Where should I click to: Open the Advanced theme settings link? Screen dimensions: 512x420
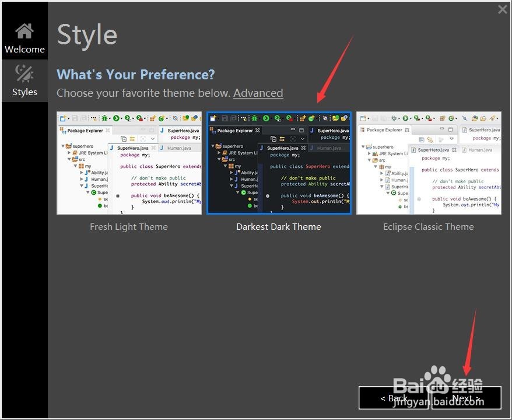click(x=258, y=93)
